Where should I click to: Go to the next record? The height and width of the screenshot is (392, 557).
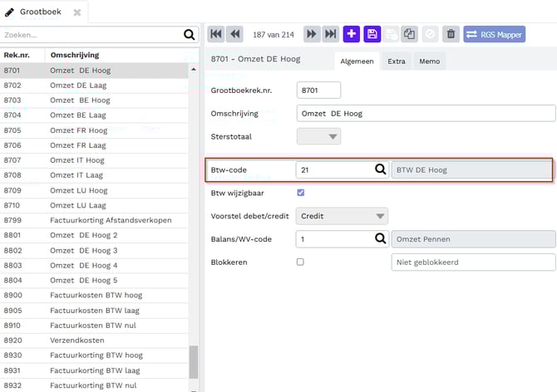pyautogui.click(x=312, y=34)
